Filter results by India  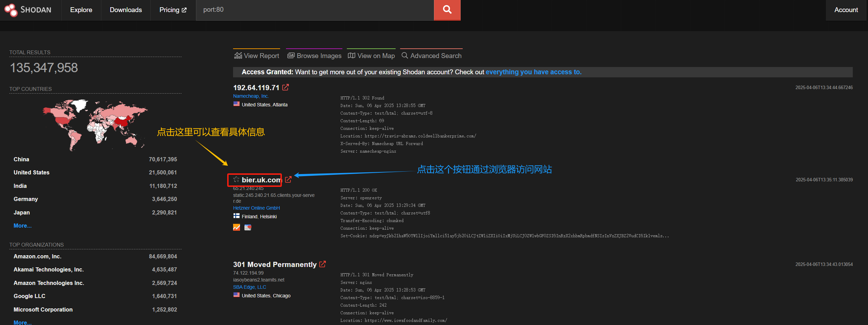tap(20, 186)
